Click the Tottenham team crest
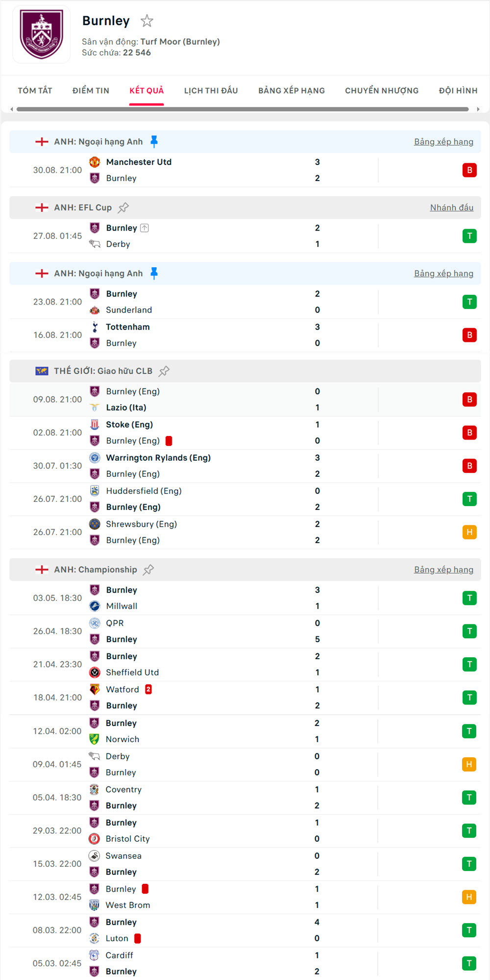This screenshot has height=980, width=490. 95,327
